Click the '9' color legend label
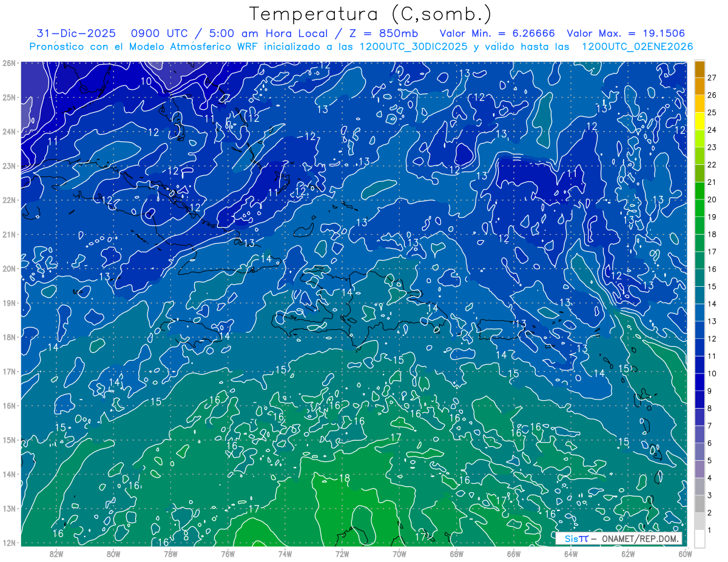728x562 pixels. (709, 391)
